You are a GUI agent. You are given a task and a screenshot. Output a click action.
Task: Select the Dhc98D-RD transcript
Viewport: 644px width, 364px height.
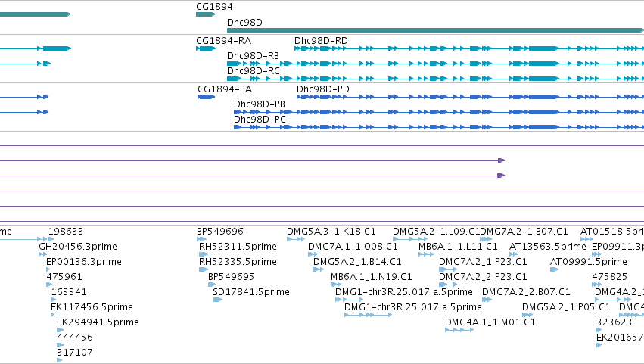469,48
